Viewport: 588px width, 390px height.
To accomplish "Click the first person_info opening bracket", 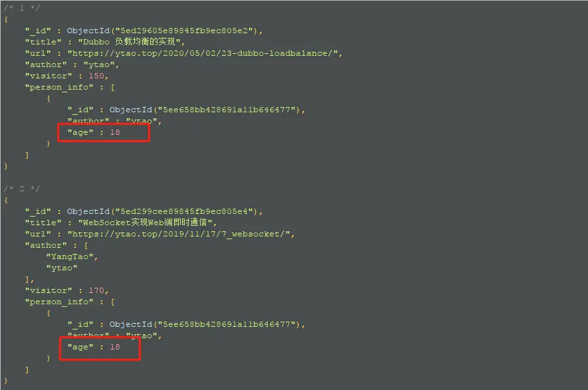I will click(x=112, y=88).
